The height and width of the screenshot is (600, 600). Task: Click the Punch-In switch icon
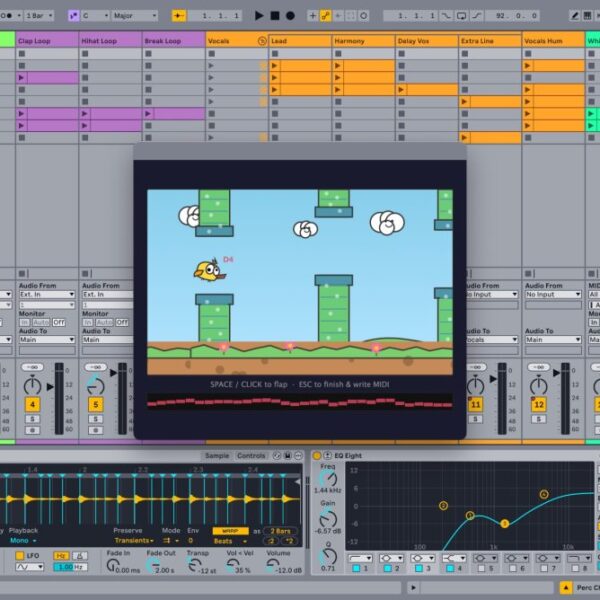(446, 16)
